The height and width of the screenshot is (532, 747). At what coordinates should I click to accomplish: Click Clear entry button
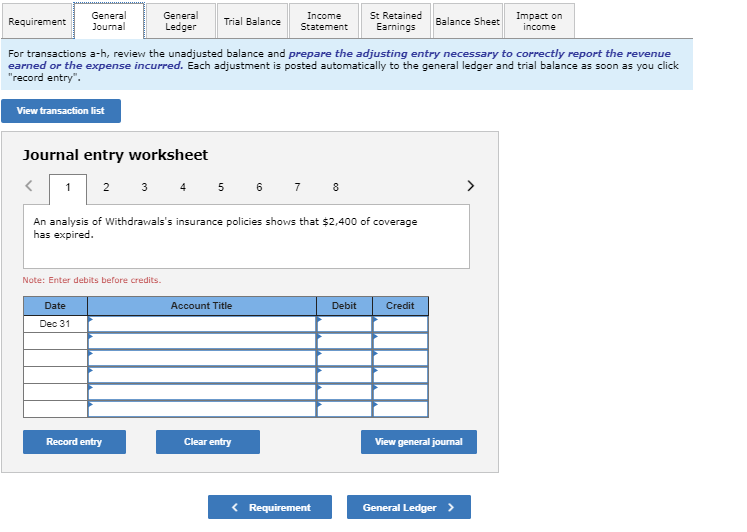pyautogui.click(x=208, y=442)
